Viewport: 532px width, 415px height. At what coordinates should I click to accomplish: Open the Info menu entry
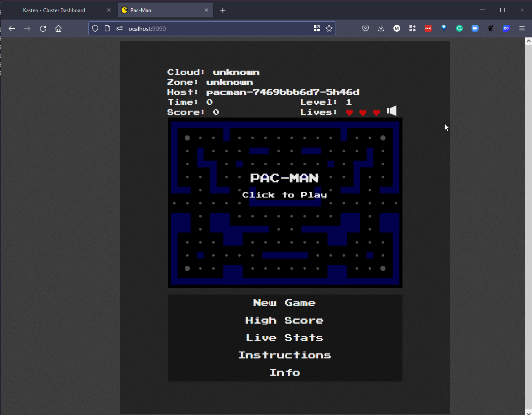click(x=285, y=373)
